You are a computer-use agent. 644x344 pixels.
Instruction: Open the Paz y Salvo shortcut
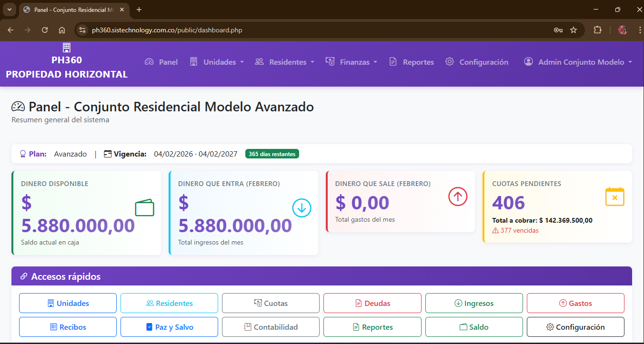169,327
